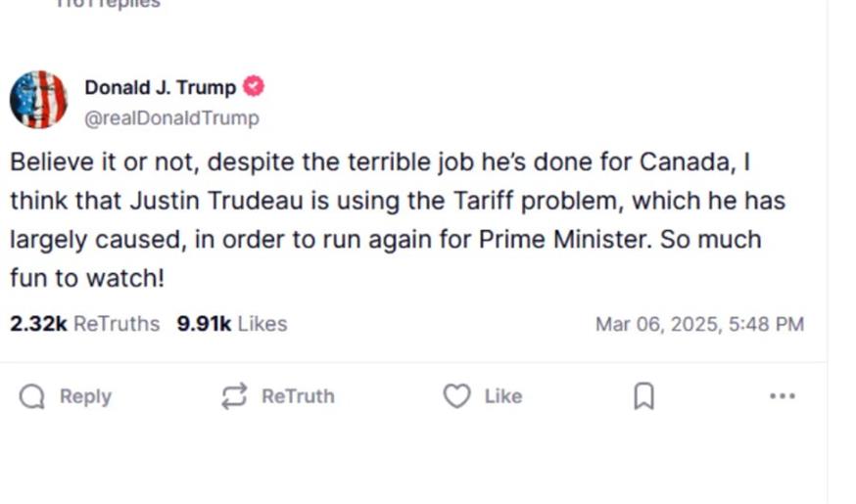
Task: Open the Donald J. Trump display name
Action: point(160,87)
